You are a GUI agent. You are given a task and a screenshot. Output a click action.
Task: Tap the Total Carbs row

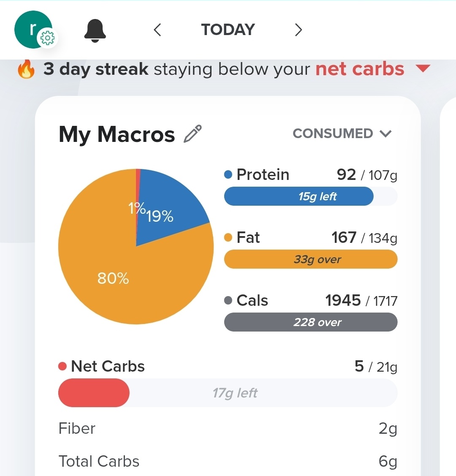pyautogui.click(x=228, y=462)
